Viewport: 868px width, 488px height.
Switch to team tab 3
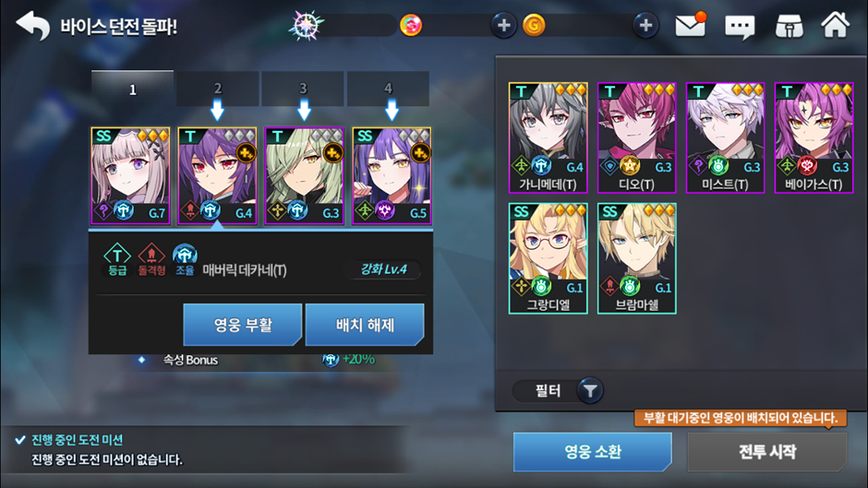[x=303, y=89]
